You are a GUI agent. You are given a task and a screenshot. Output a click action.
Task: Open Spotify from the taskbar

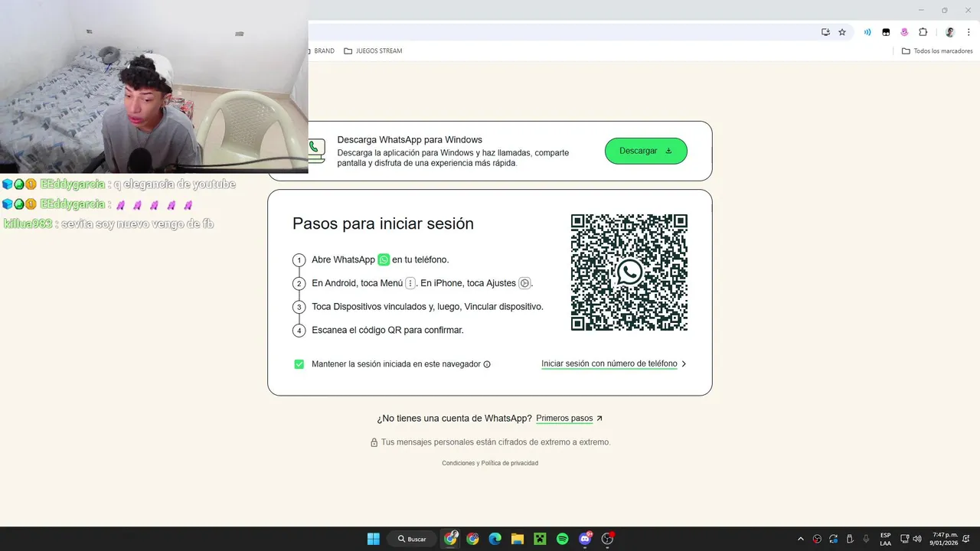point(562,539)
